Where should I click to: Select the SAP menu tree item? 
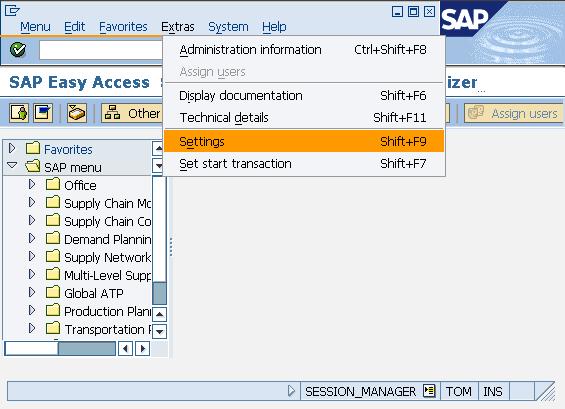coord(73,167)
